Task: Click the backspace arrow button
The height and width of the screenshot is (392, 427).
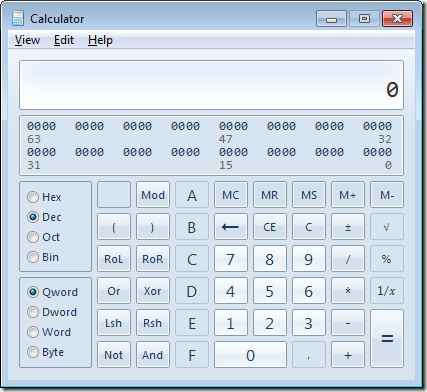Action: 231,227
